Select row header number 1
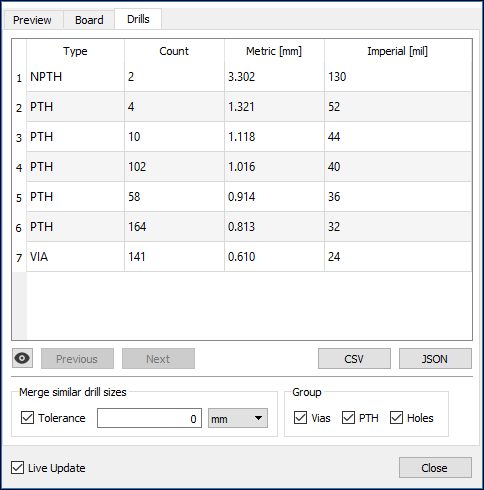Screen dimensions: 484x490 19,78
